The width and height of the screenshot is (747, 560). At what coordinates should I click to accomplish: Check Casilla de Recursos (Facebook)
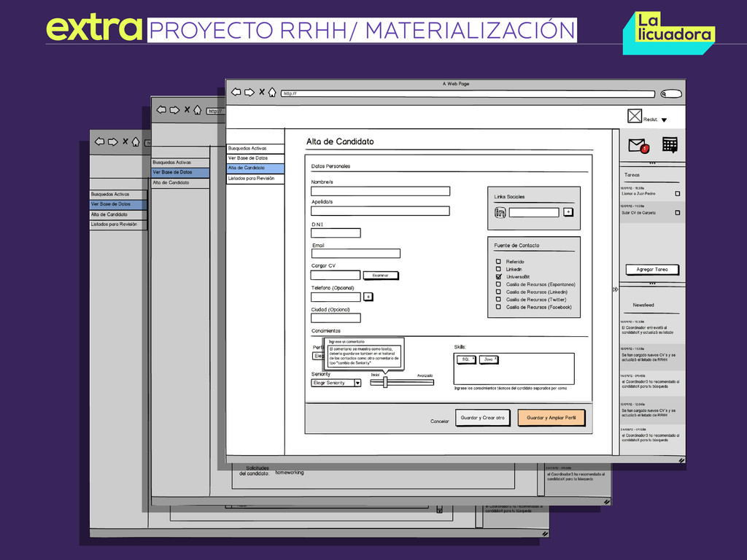coord(498,307)
